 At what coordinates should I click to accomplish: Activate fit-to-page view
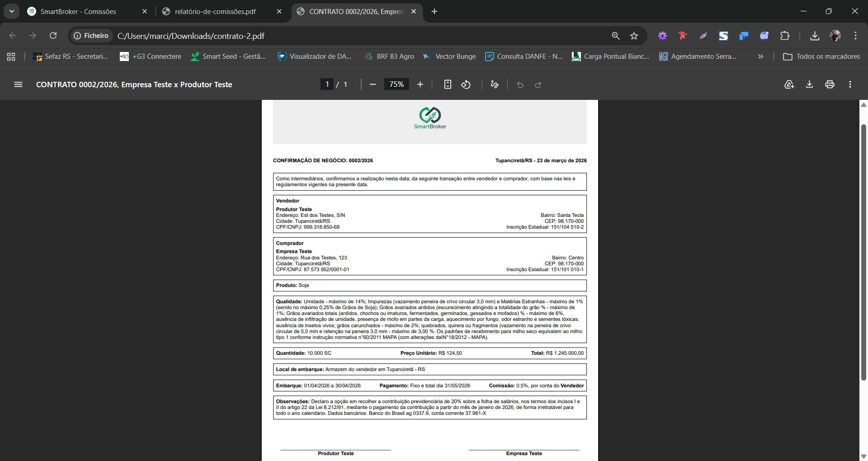(x=447, y=85)
